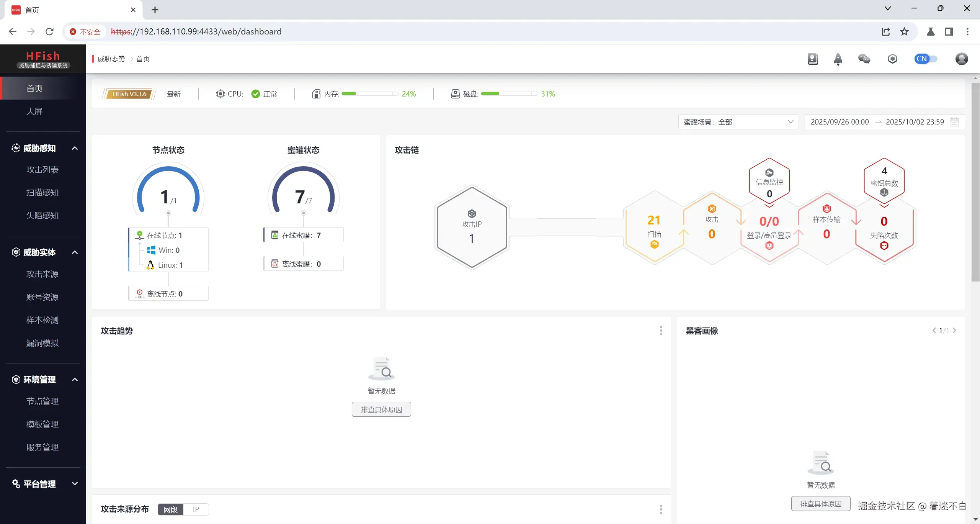Image resolution: width=980 pixels, height=524 pixels.
Task: Click next page arrow in 黑客画像
Action: coord(954,331)
